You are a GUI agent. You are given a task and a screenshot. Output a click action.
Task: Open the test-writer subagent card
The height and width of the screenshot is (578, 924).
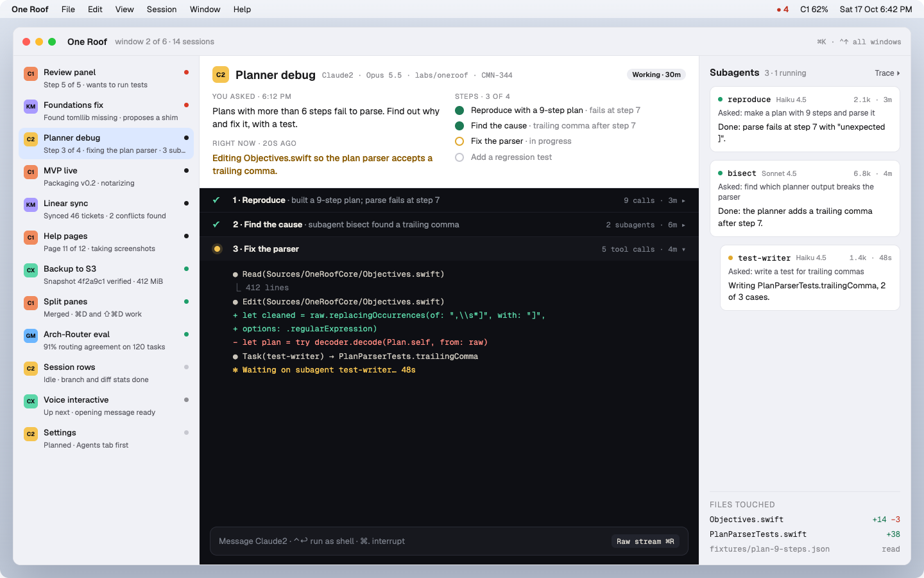810,277
